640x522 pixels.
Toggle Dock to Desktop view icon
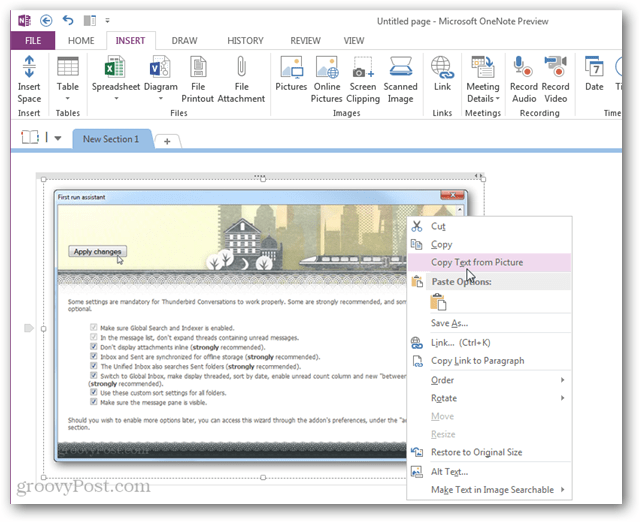coord(89,20)
